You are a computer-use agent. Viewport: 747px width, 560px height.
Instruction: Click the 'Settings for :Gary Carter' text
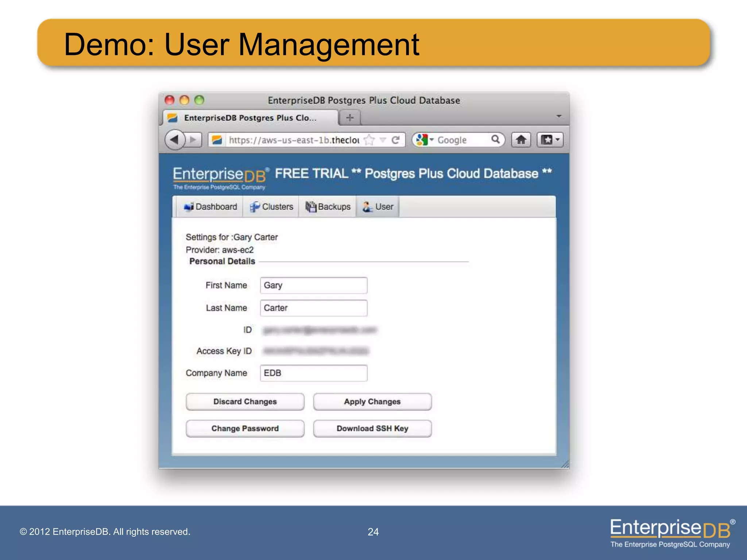click(x=232, y=237)
